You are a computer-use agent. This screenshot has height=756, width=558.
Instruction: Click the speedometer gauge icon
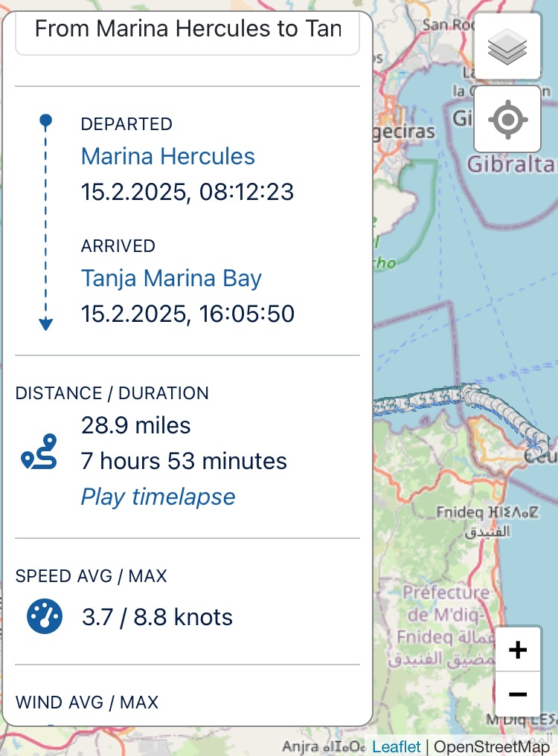pos(45,616)
